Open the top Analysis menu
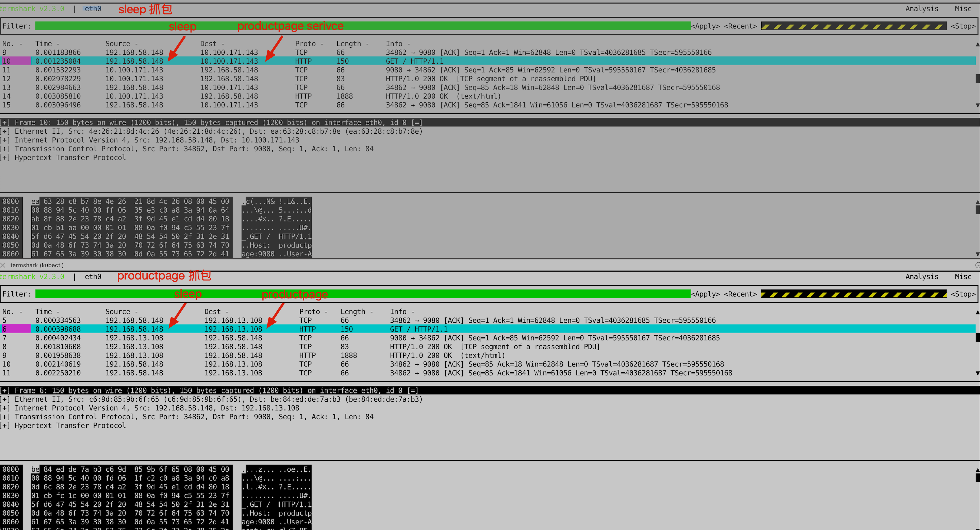 921,8
